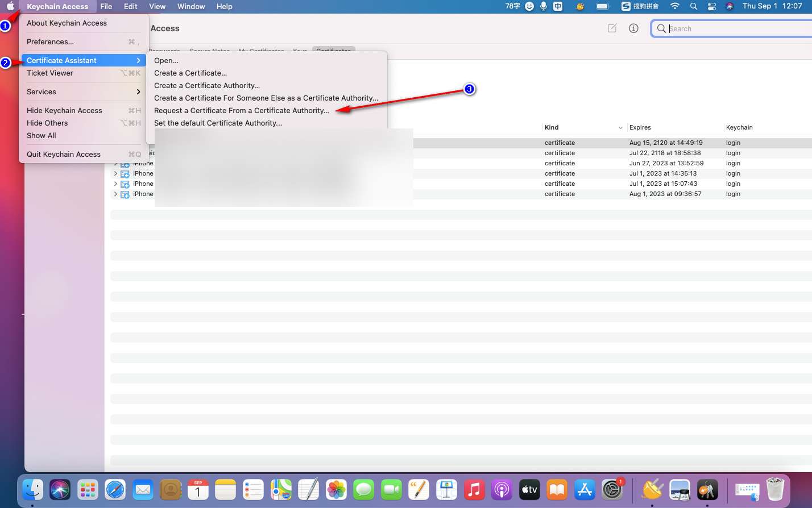Open Control Center in the menu bar
The image size is (812, 508).
tap(711, 6)
